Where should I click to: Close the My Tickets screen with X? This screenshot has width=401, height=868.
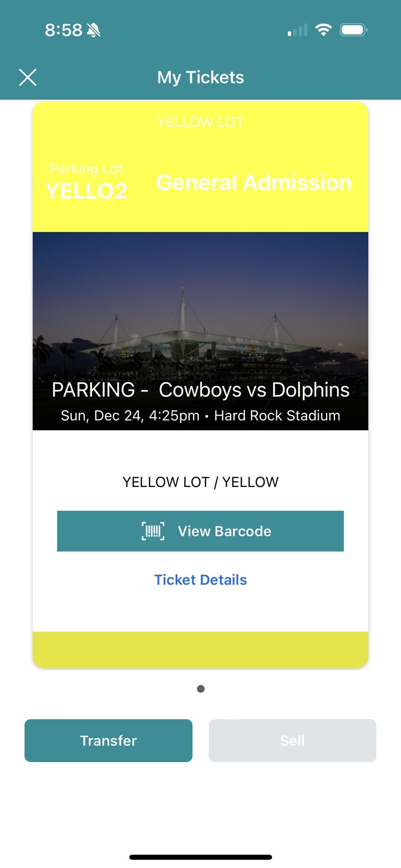[28, 77]
